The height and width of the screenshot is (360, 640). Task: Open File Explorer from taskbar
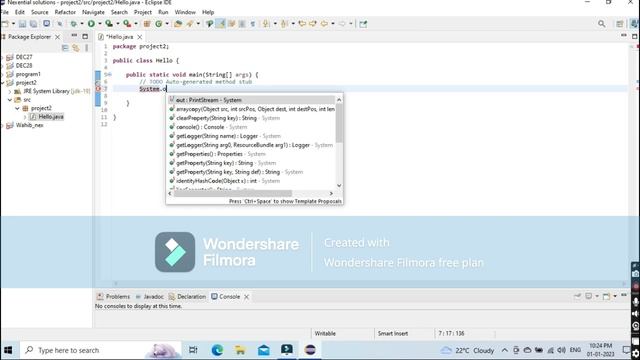pyautogui.click(x=240, y=350)
